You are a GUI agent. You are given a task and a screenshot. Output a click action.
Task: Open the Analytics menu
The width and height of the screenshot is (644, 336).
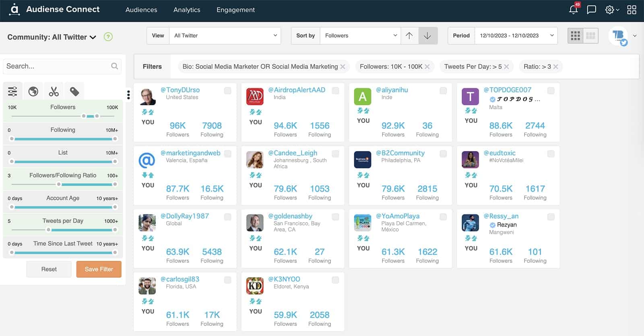click(187, 10)
